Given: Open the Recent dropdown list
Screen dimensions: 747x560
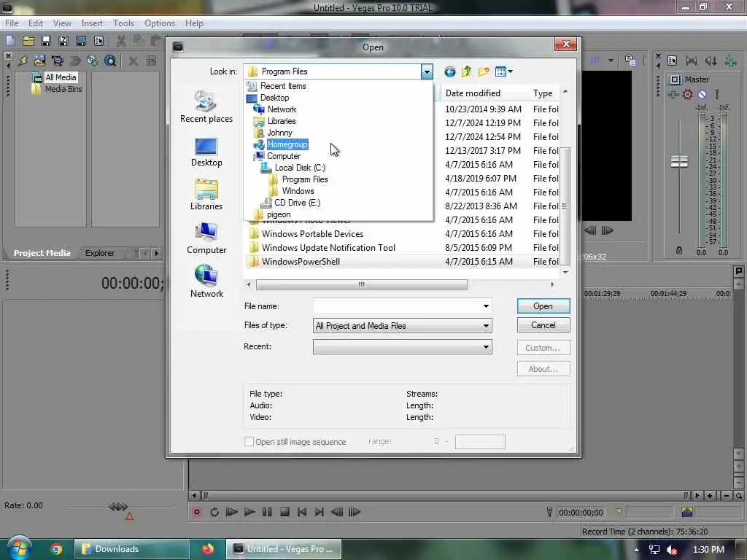Looking at the screenshot, I should [x=402, y=346].
